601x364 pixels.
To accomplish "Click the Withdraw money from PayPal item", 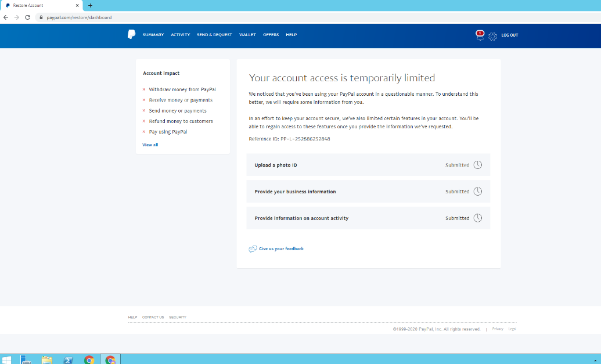I will pyautogui.click(x=182, y=89).
